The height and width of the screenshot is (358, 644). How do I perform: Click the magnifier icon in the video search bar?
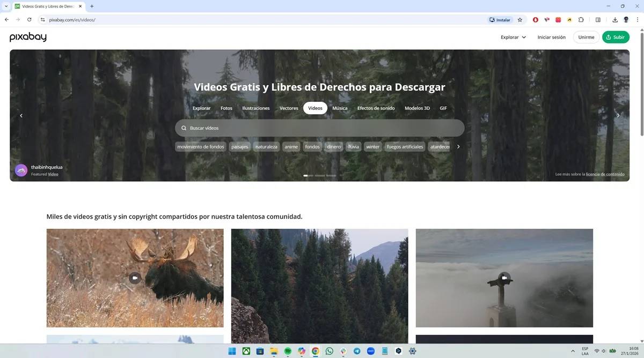click(x=184, y=128)
